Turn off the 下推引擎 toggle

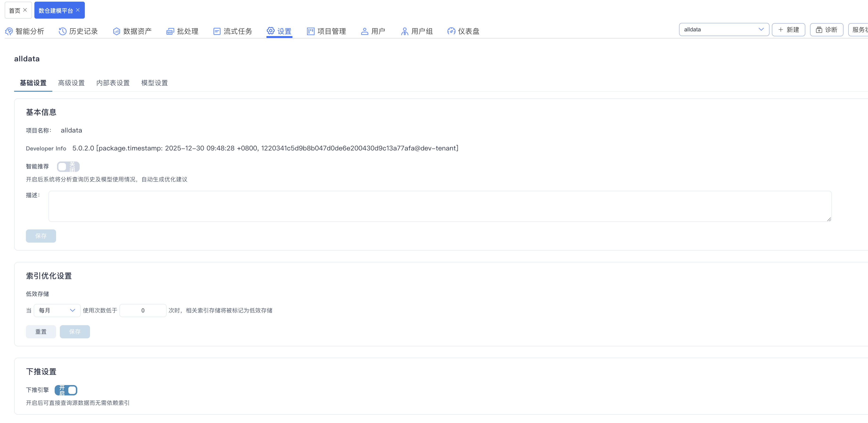(x=66, y=390)
